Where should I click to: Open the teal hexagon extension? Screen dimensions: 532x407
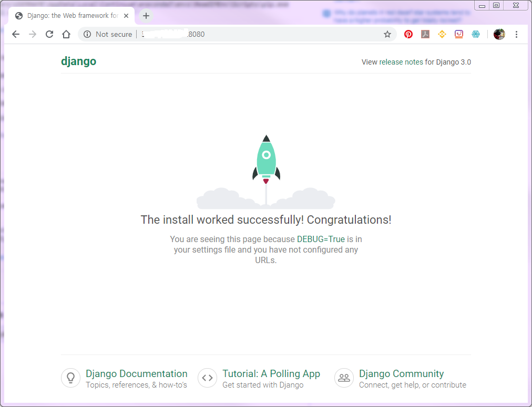click(476, 34)
